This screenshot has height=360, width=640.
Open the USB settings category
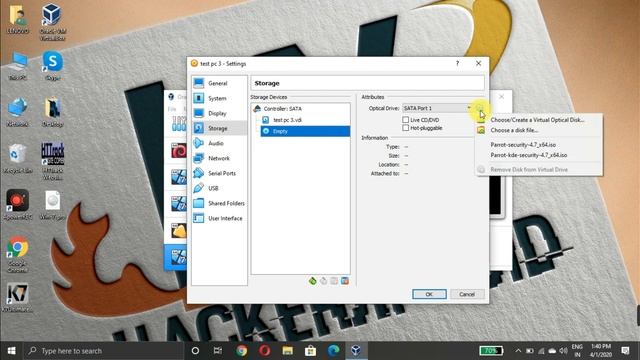coord(219,188)
